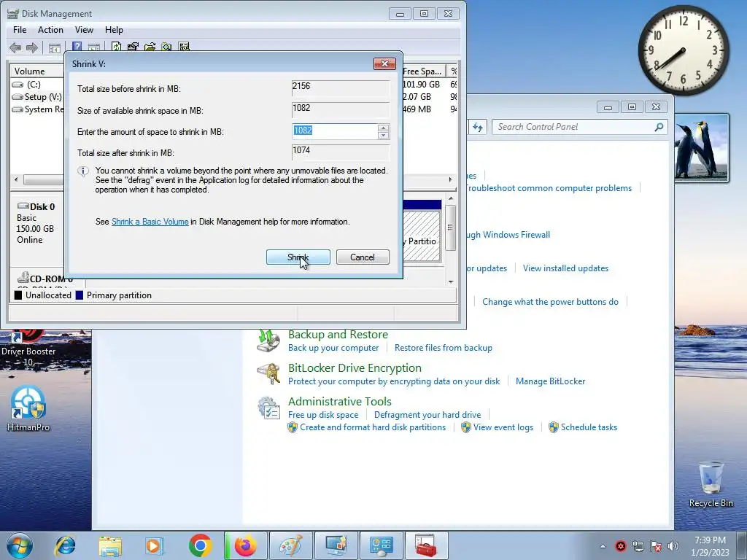Click the Search Control Panel box
This screenshot has height=560, width=747.
click(x=579, y=127)
